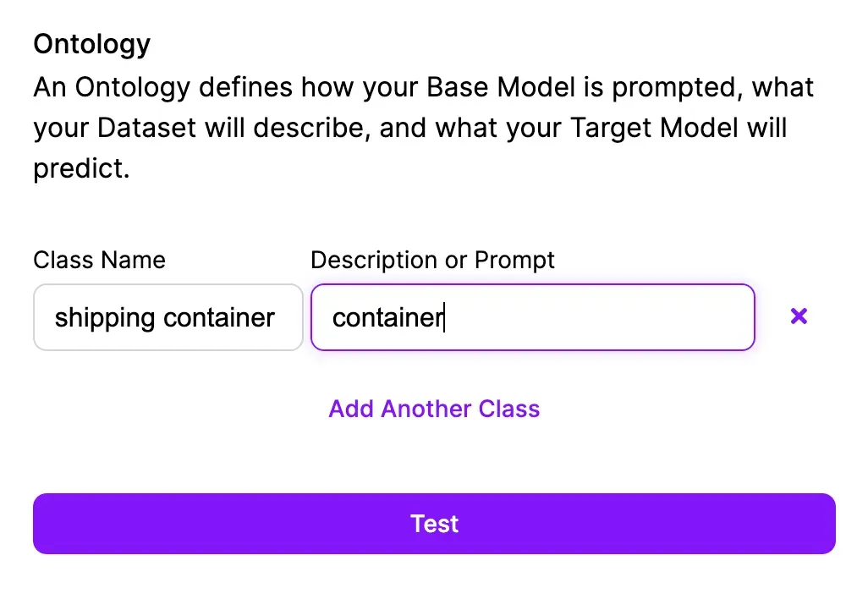Delete the class using the X icon
The height and width of the screenshot is (599, 868).
click(798, 316)
